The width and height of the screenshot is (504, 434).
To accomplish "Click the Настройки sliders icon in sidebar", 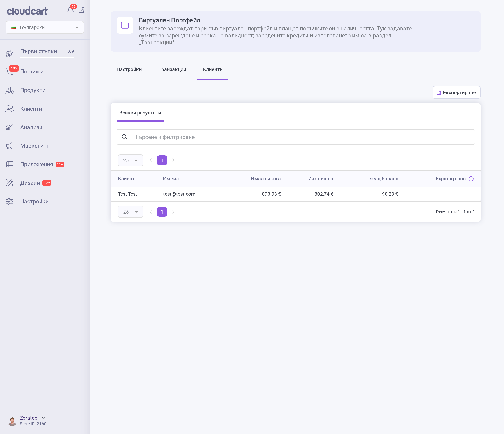I will coord(10,201).
